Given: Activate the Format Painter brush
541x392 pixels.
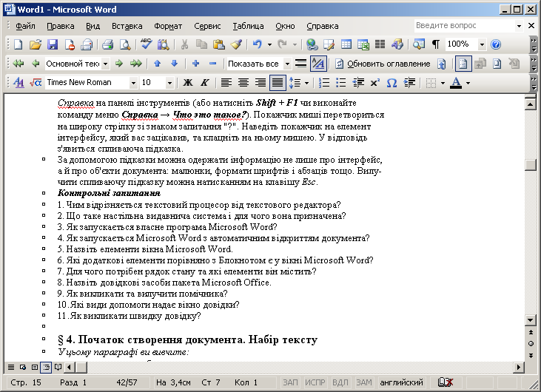Looking at the screenshot, I should (x=236, y=44).
